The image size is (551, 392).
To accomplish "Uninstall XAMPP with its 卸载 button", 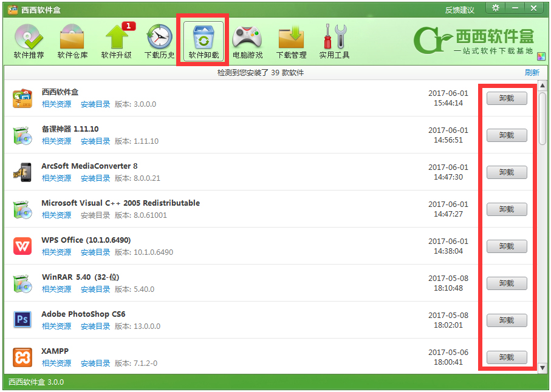I will pyautogui.click(x=506, y=357).
